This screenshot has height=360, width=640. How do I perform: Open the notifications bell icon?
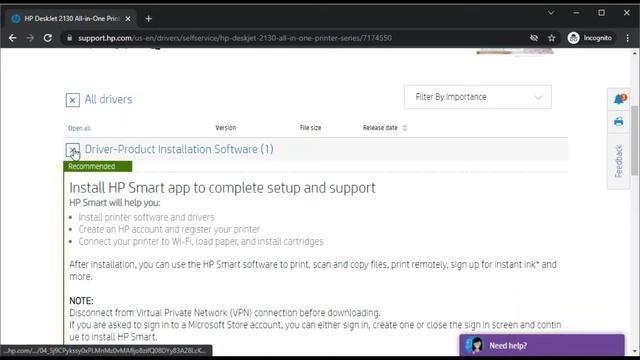pyautogui.click(x=619, y=99)
